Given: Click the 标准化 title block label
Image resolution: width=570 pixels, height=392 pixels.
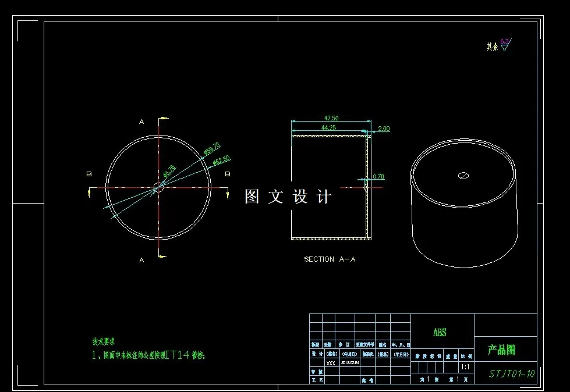Looking at the screenshot, I should coord(368,354).
